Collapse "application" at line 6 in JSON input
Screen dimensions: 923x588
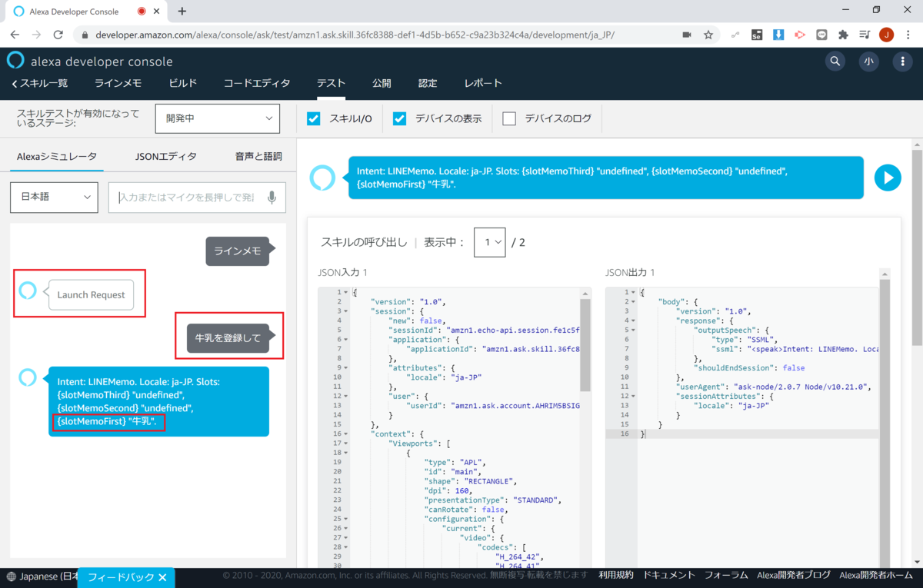(x=347, y=339)
